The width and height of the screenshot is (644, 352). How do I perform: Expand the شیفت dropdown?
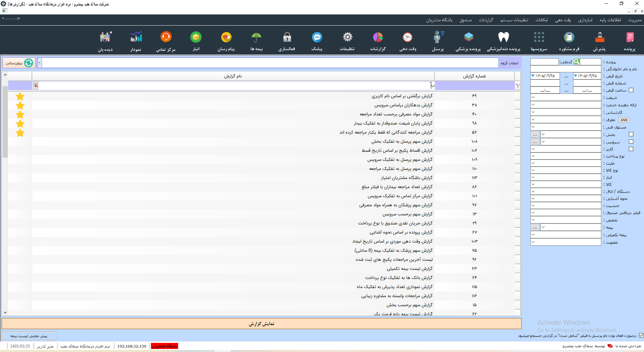pos(533,98)
